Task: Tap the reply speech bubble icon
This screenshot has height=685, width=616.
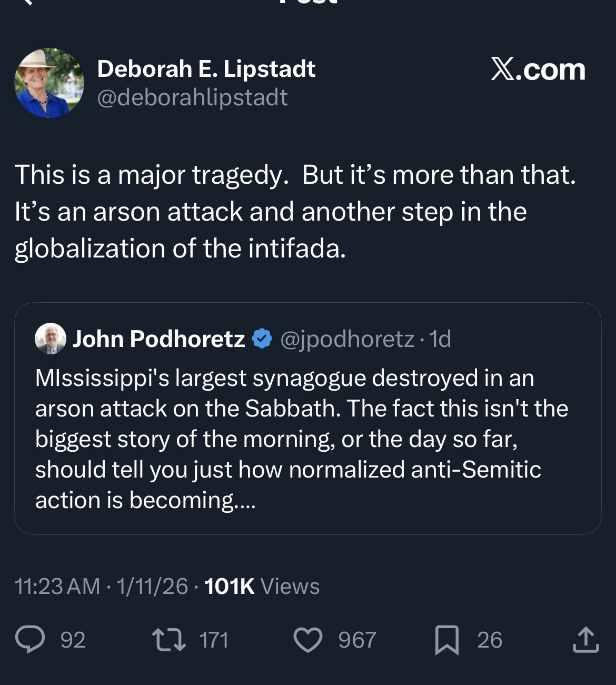Action: tap(29, 639)
